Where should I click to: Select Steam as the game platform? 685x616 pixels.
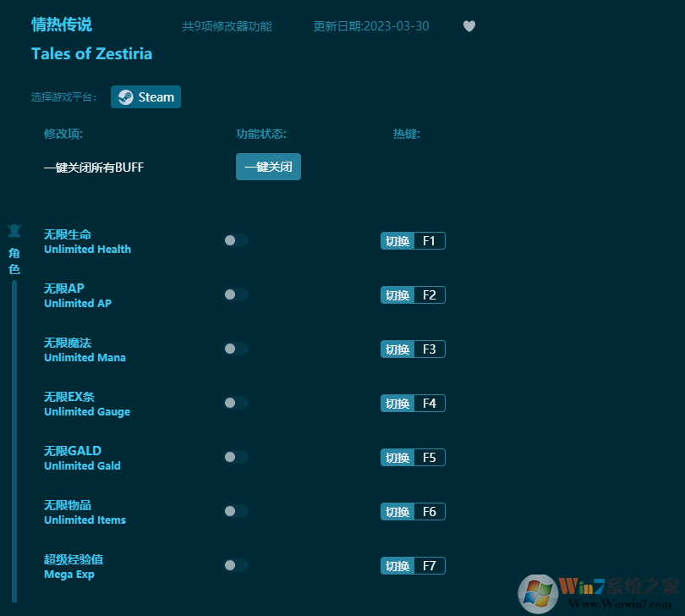tap(145, 96)
